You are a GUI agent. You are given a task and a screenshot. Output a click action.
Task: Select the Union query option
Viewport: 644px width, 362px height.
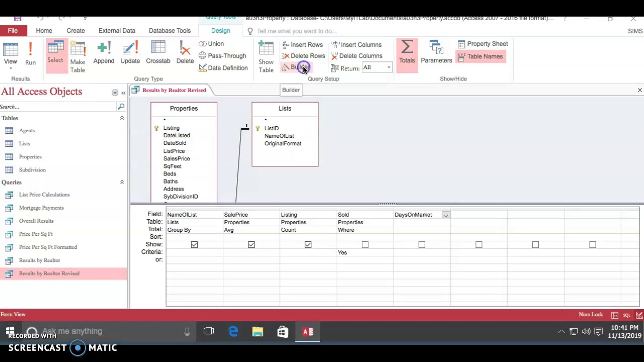point(211,44)
